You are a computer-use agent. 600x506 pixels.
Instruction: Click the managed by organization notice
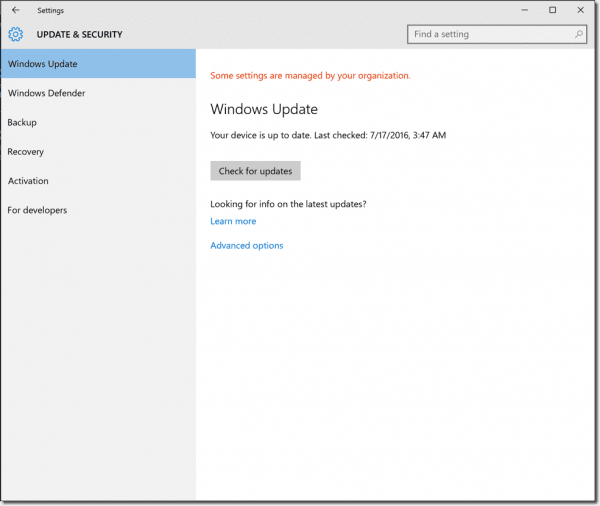pos(310,76)
